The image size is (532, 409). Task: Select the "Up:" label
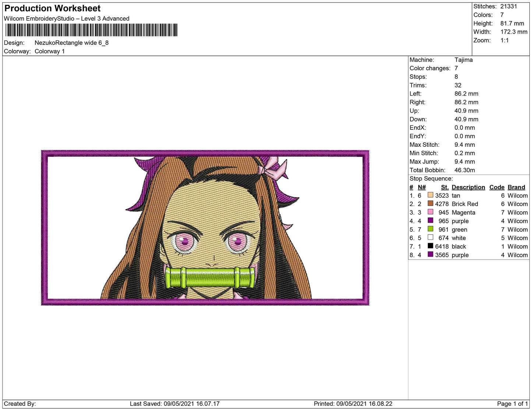point(414,111)
